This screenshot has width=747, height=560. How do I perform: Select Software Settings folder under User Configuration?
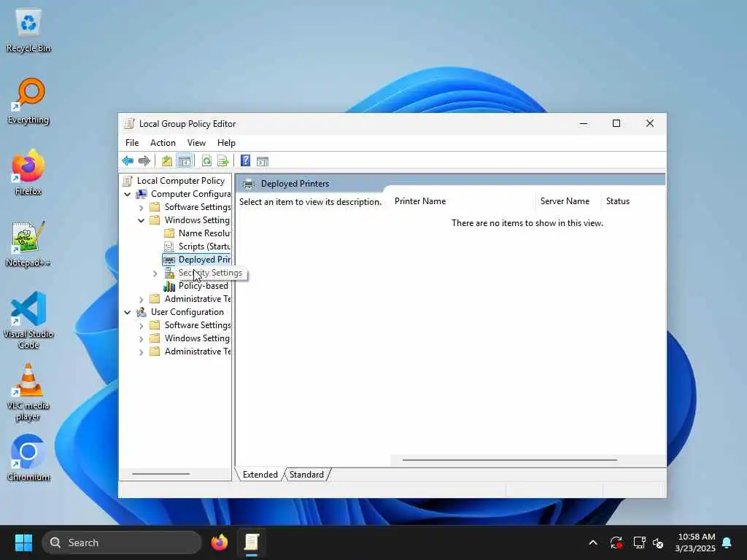pos(197,325)
